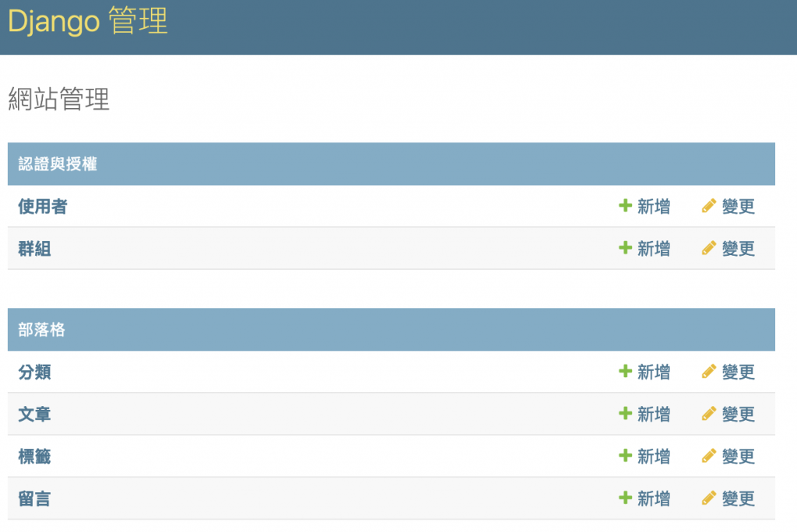This screenshot has width=797, height=532.
Task: Open the 留言 model link
Action: (x=34, y=499)
